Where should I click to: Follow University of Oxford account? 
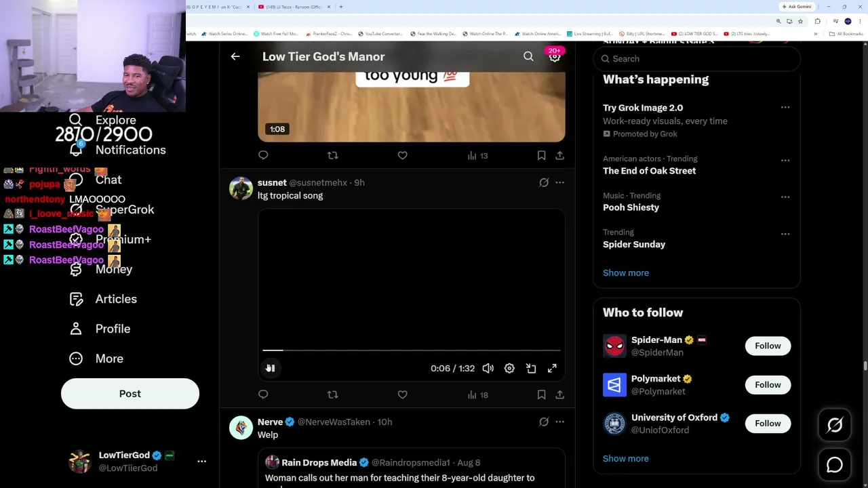click(768, 423)
